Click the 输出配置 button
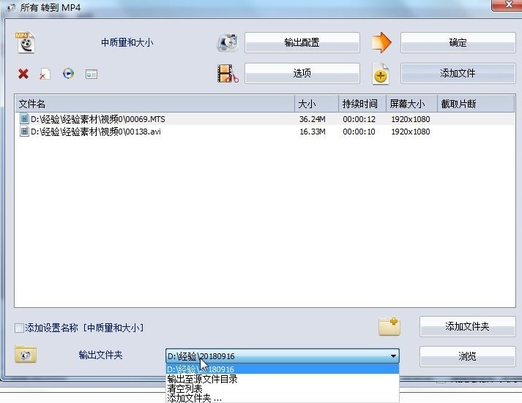522x403 pixels. 302,43
